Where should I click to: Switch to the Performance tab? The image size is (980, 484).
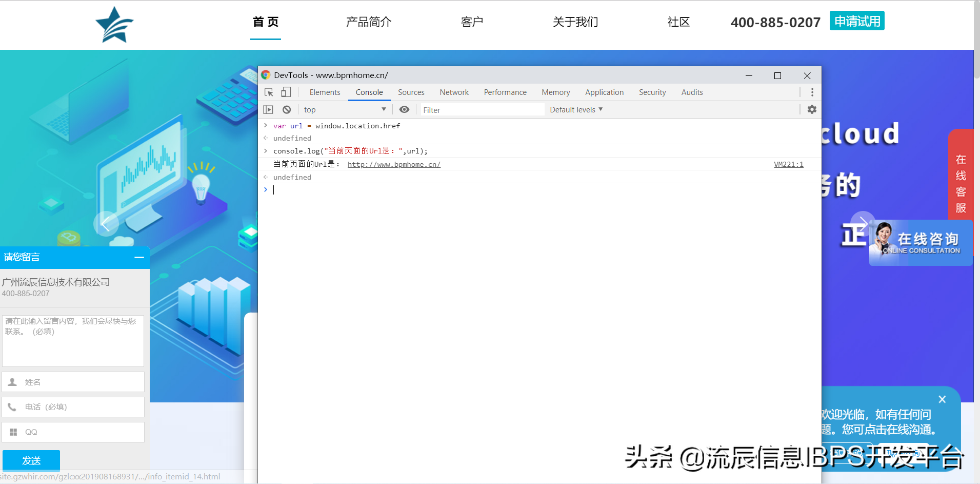505,92
